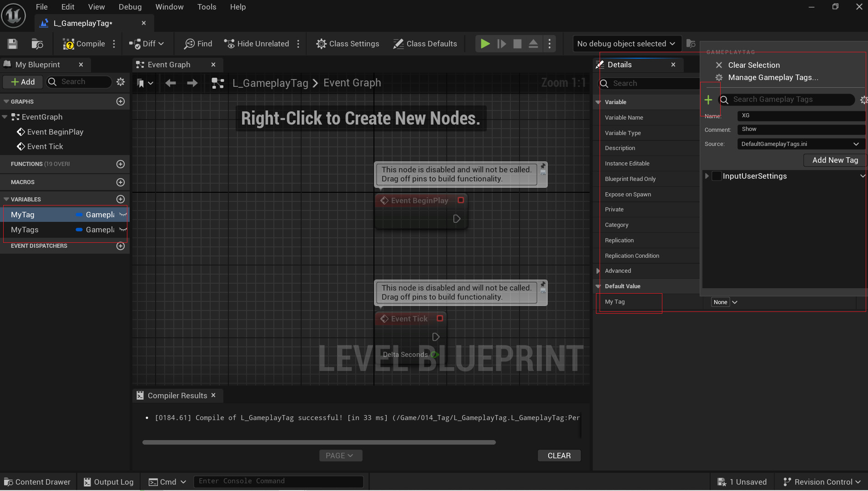Viewport: 868px width, 491px height.
Task: Click the green plus add tag icon
Action: tap(708, 100)
